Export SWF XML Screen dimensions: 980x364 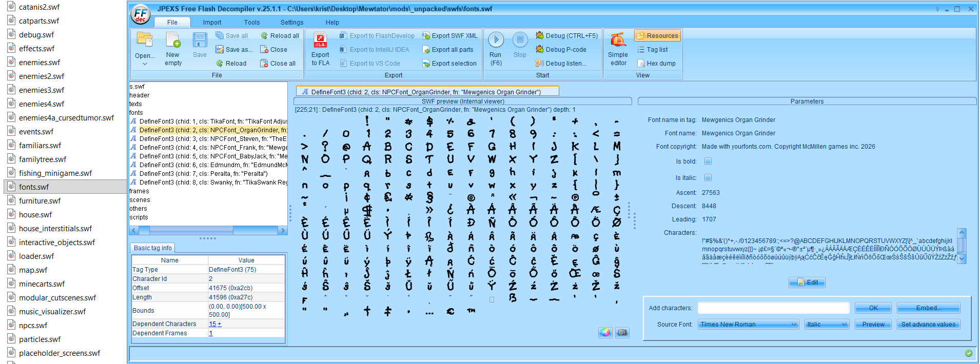(449, 36)
